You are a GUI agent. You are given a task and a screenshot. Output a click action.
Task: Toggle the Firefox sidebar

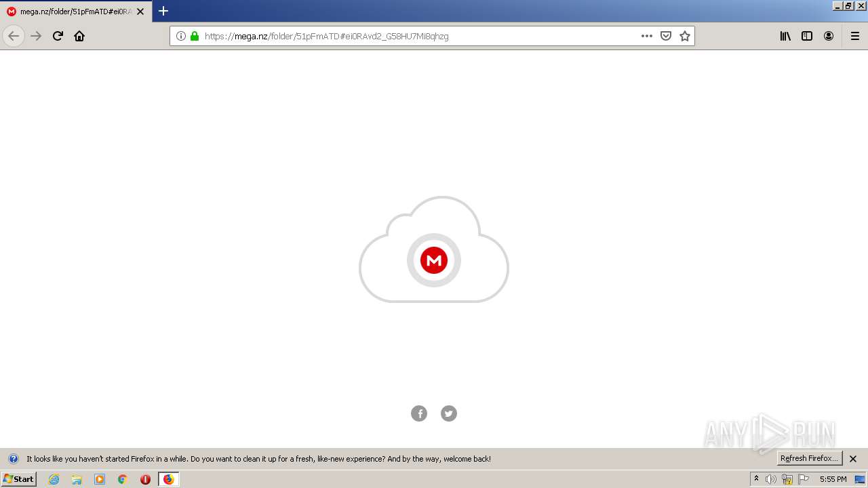(807, 36)
